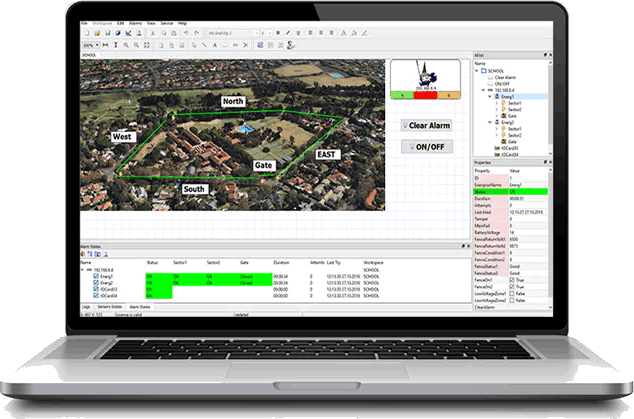Click the South label on the map
634x419 pixels.
tap(194, 189)
